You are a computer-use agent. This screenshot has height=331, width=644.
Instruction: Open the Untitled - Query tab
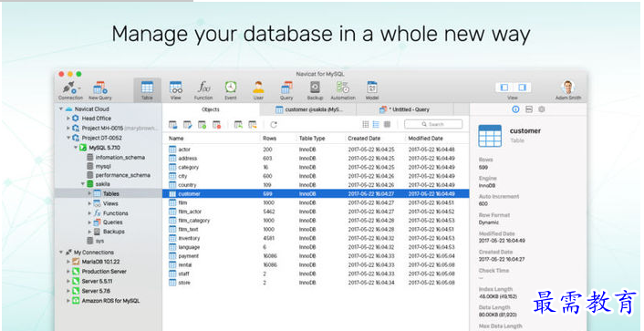coord(405,109)
